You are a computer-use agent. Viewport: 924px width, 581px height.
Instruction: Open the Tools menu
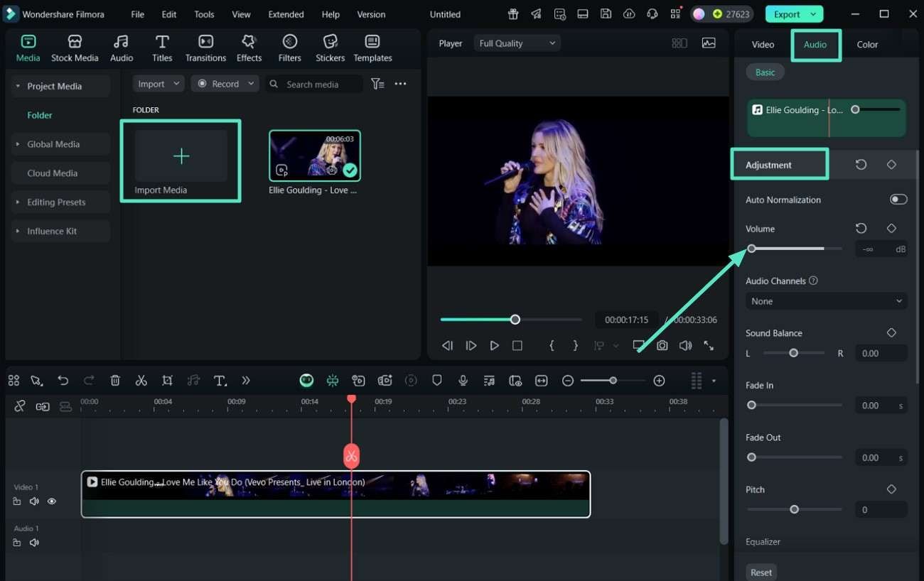click(x=204, y=14)
